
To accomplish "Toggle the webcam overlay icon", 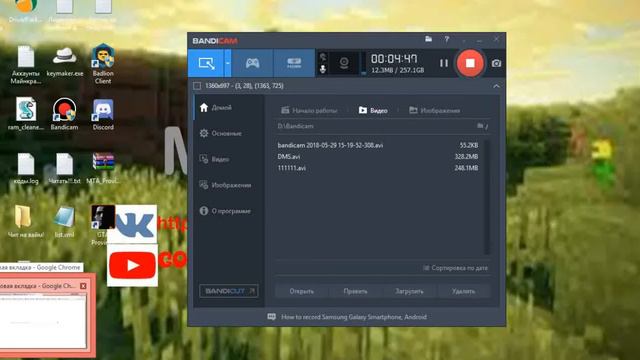I will click(344, 63).
